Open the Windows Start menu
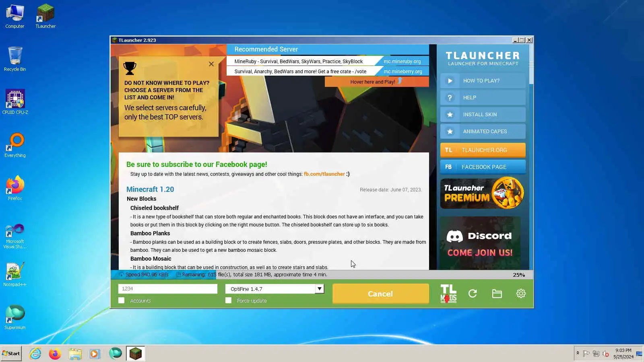 pyautogui.click(x=11, y=354)
